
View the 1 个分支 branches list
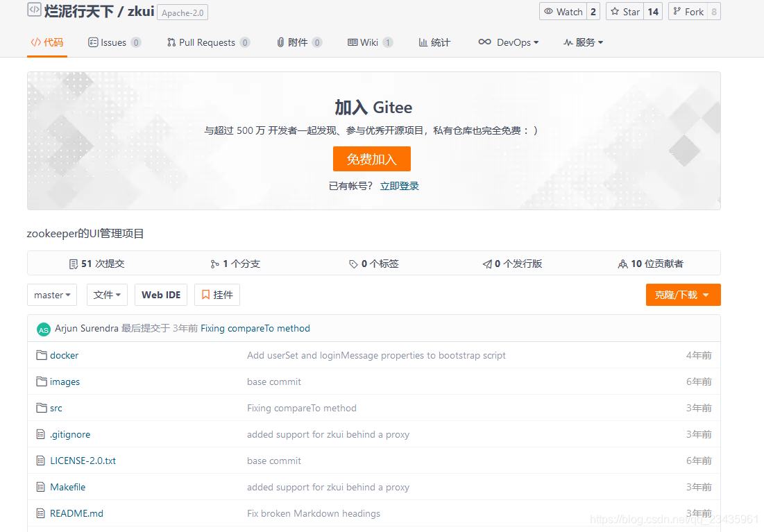coord(235,264)
